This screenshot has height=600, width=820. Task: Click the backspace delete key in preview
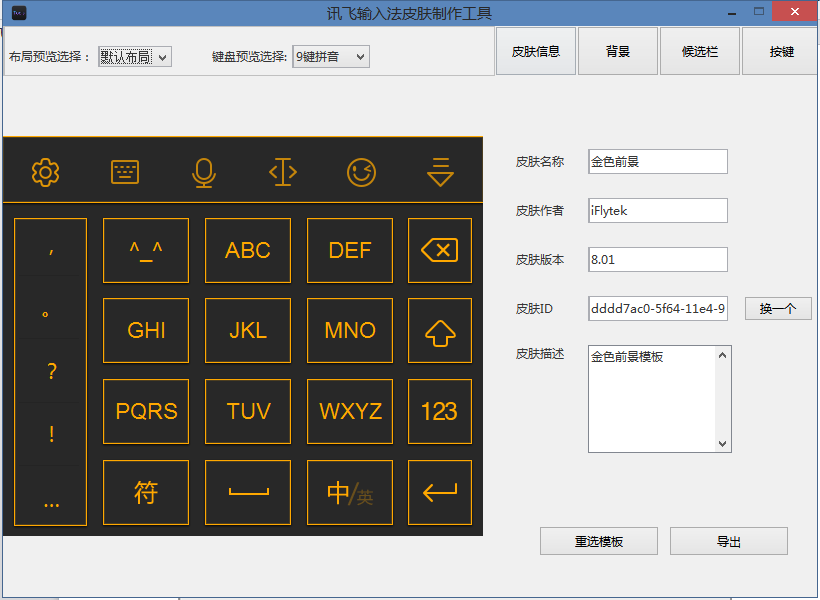440,251
